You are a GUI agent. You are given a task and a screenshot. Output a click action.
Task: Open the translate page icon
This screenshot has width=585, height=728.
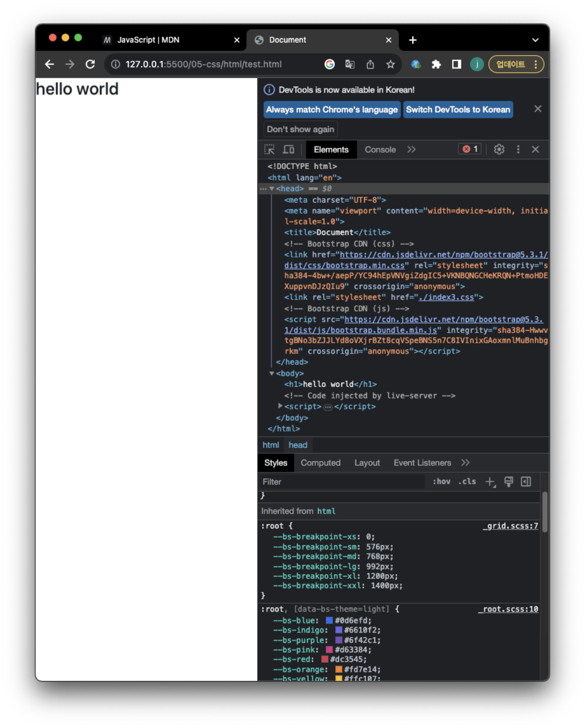tap(349, 64)
